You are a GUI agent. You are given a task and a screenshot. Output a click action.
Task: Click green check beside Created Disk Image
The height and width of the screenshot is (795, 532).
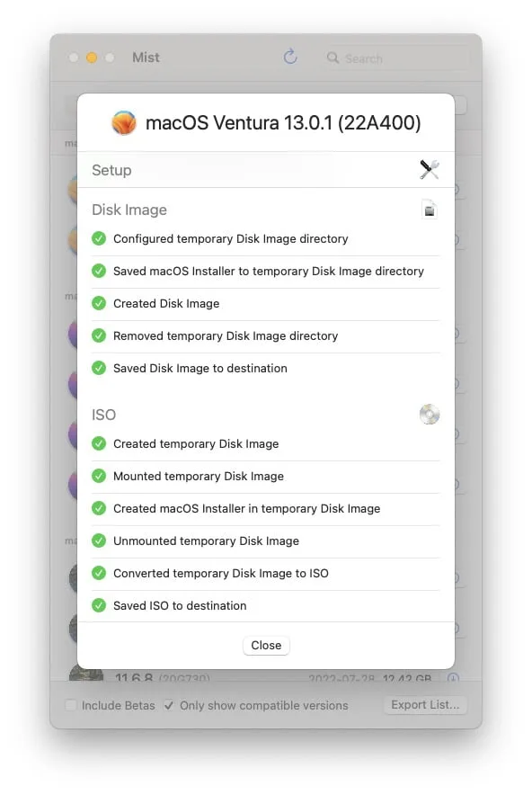coord(99,303)
